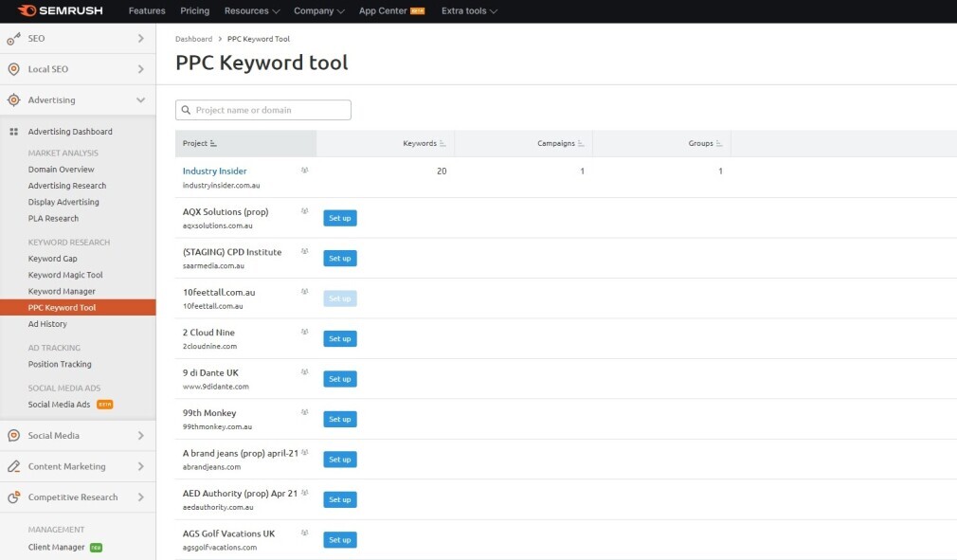Screen dimensions: 957x560
Task: Open the Resources dropdown menu
Action: pos(252,11)
